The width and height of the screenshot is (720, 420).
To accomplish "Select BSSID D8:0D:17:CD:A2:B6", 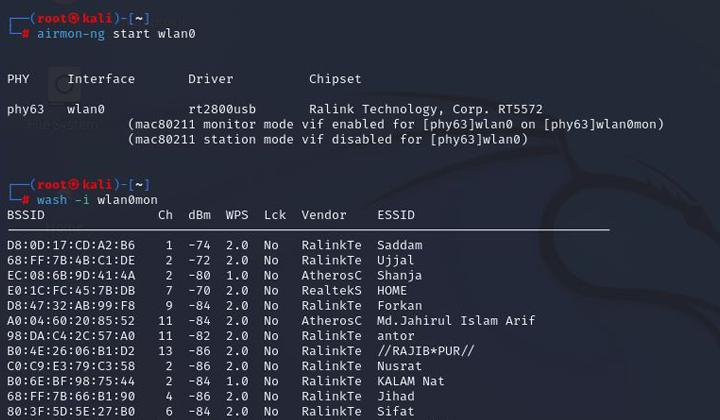I will pos(71,245).
